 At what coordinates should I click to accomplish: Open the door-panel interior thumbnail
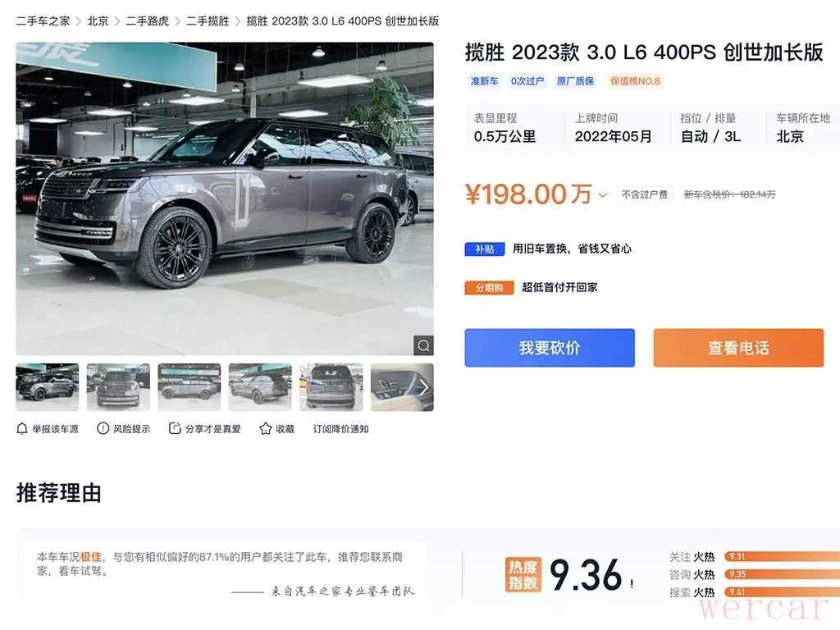[x=402, y=387]
